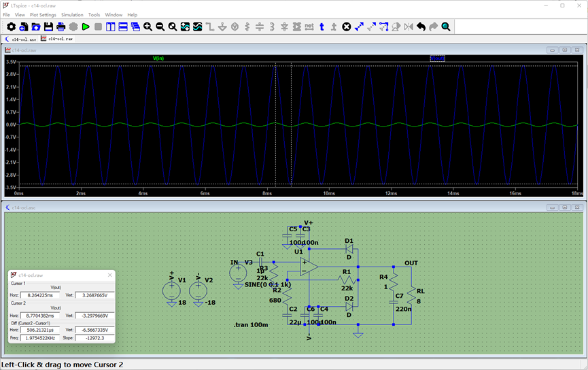Activate the Duplicate tool
The height and width of the screenshot is (370, 588).
coord(359,27)
